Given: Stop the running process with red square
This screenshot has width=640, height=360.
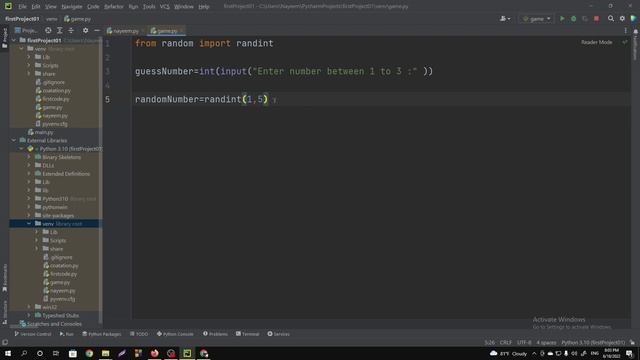Looking at the screenshot, I should [x=596, y=19].
